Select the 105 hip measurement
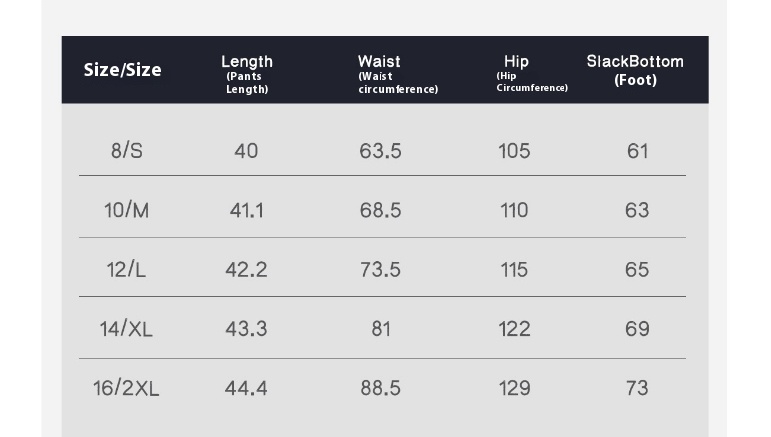This screenshot has height=437, width=771. (x=514, y=151)
